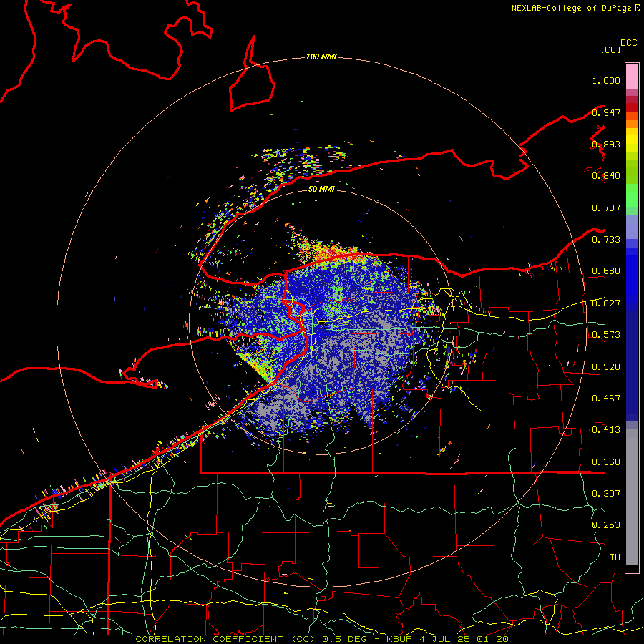Click the 0.627 color scale value
This screenshot has width=644, height=644.
point(606,303)
